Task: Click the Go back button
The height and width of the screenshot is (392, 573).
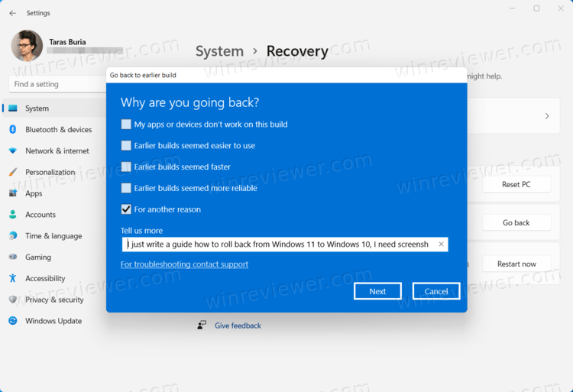Action: (x=516, y=222)
